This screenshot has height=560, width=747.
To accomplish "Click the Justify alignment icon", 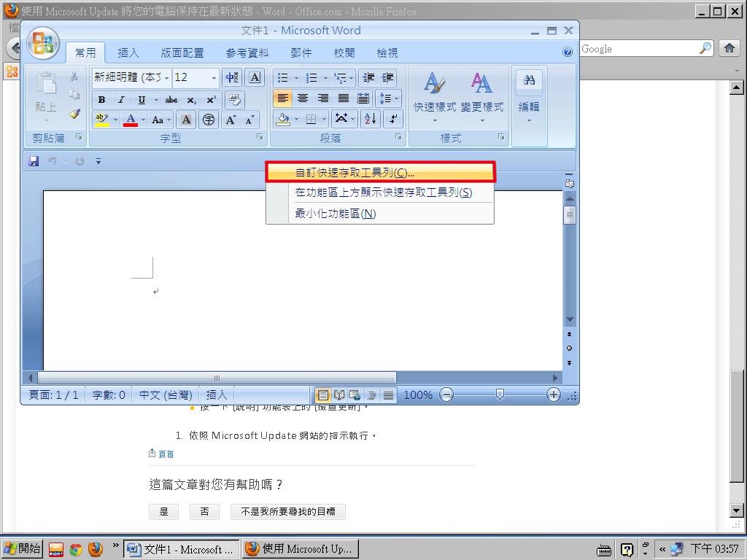I will [x=343, y=98].
